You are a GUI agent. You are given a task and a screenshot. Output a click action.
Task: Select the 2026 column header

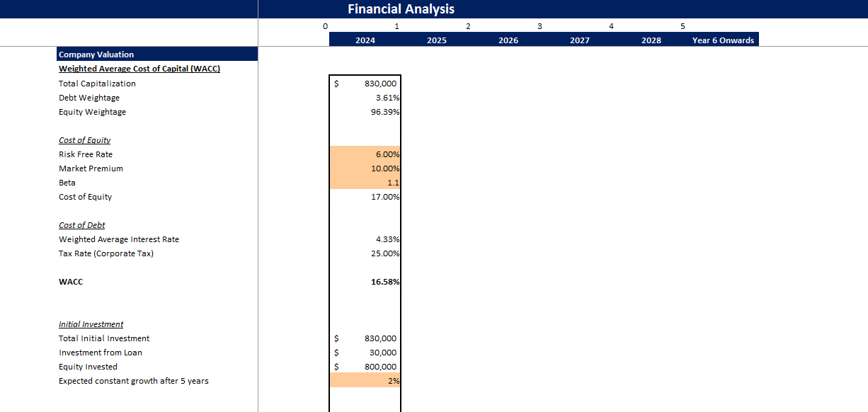[x=508, y=40]
